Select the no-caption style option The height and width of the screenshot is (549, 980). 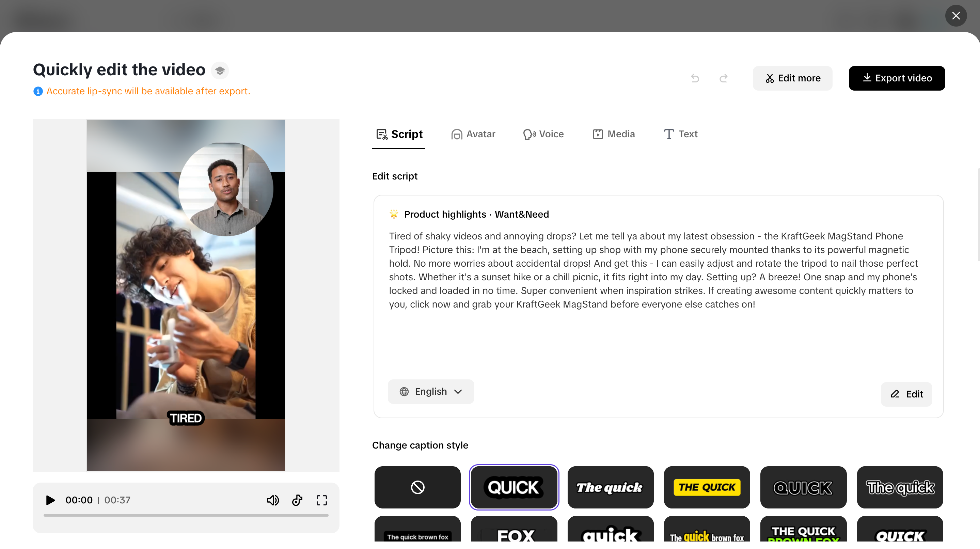[x=417, y=487]
